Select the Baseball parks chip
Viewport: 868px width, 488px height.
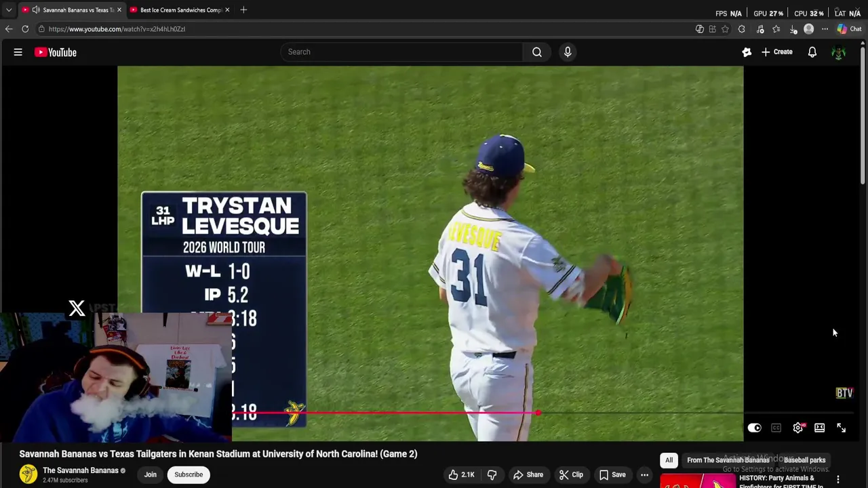click(805, 460)
